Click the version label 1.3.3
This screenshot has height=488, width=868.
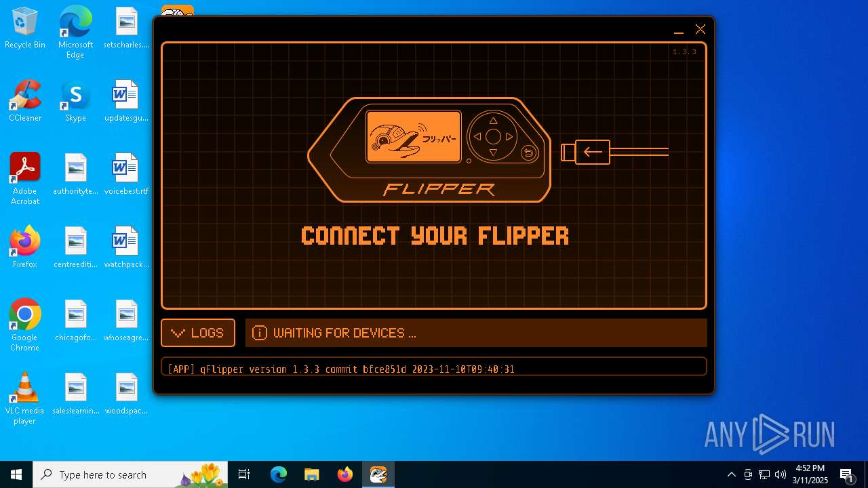(x=684, y=52)
